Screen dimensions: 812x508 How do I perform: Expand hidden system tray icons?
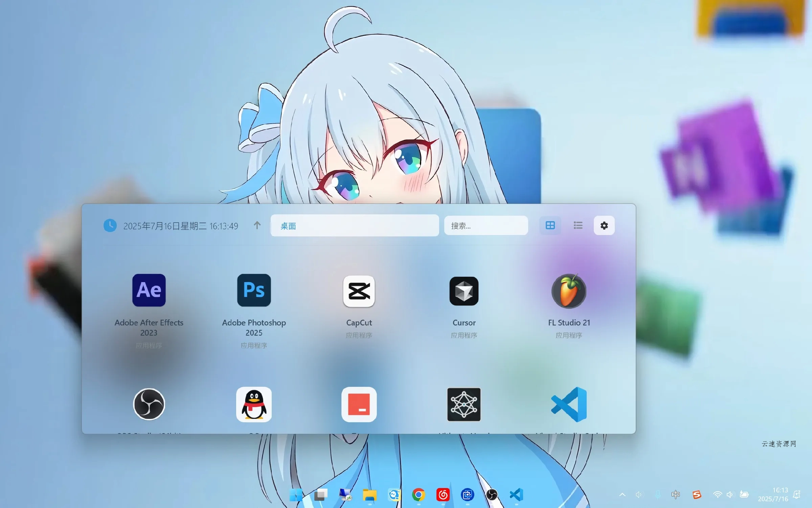click(623, 494)
